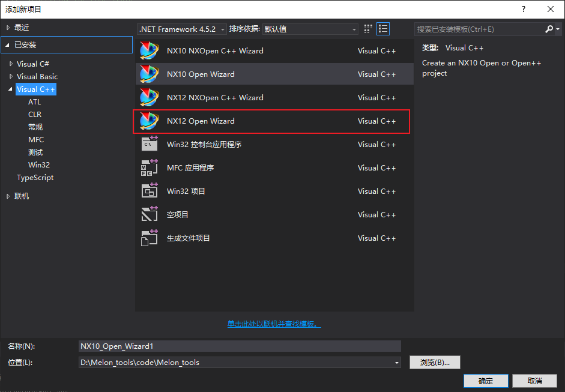Screen dimensions: 565x392
Task: Click the 确定 button
Action: click(486, 381)
